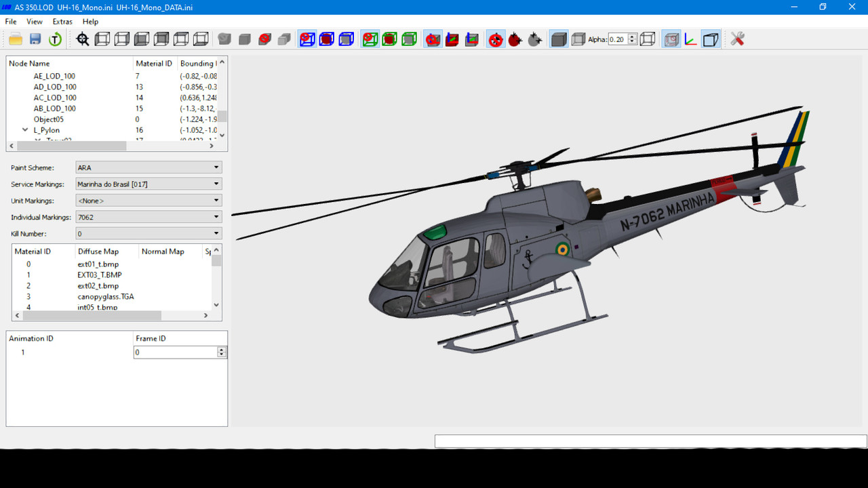
Task: Click the Alpha value input field
Action: pyautogui.click(x=618, y=39)
